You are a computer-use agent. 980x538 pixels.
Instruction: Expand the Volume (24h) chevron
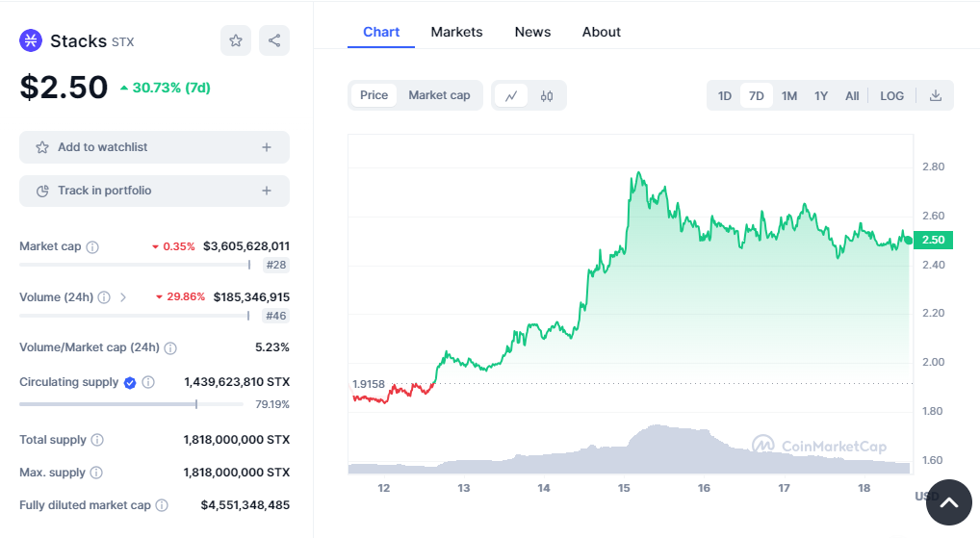(123, 297)
